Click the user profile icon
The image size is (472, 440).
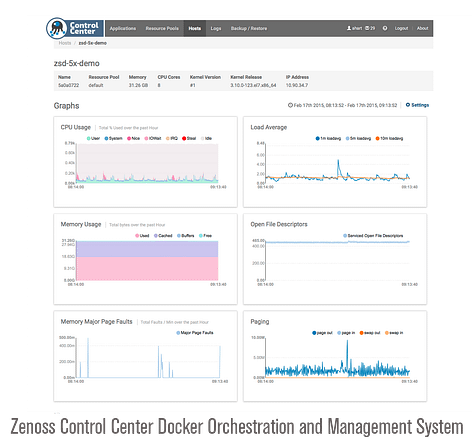click(349, 28)
